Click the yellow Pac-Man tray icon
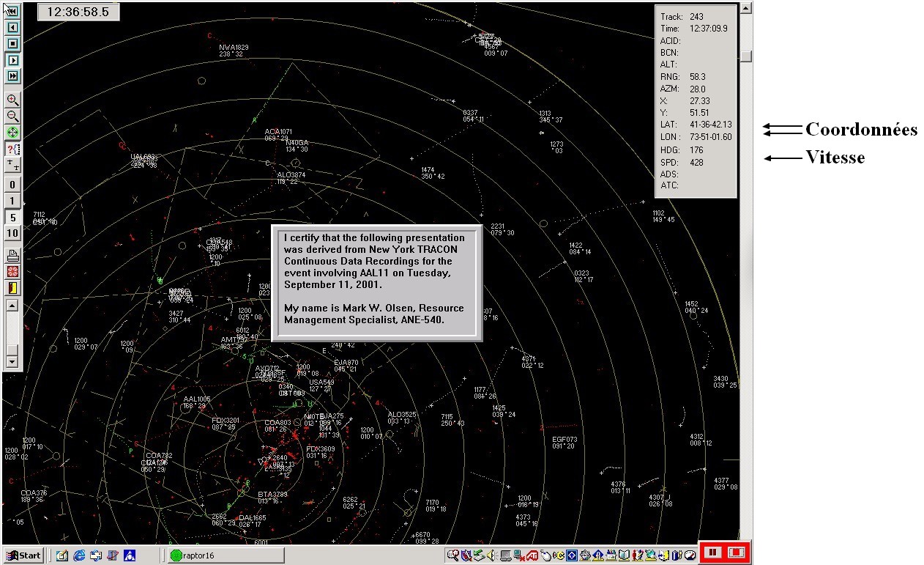Screen dimensions: 924x565 coord(559,555)
